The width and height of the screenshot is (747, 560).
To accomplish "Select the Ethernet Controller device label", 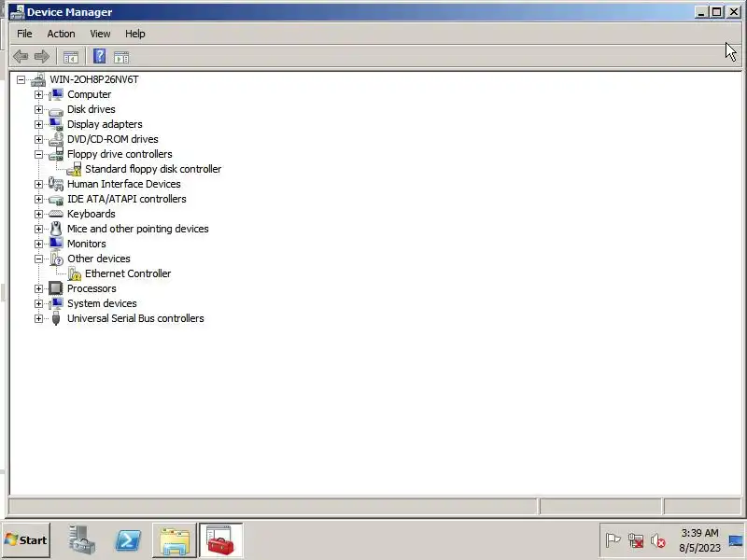I will 128,273.
